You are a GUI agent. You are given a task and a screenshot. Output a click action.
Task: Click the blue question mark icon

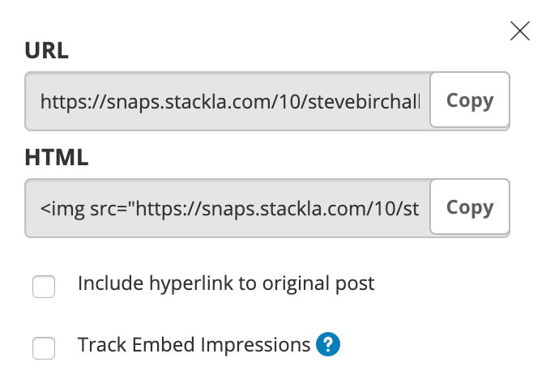tap(328, 344)
